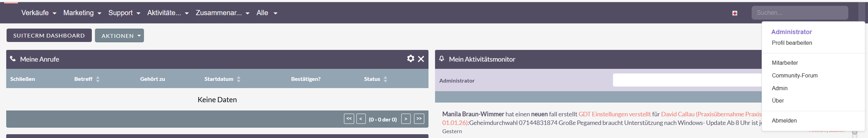Sort calls by the Startdatum column arrows
This screenshot has width=868, height=138.
pos(239,79)
